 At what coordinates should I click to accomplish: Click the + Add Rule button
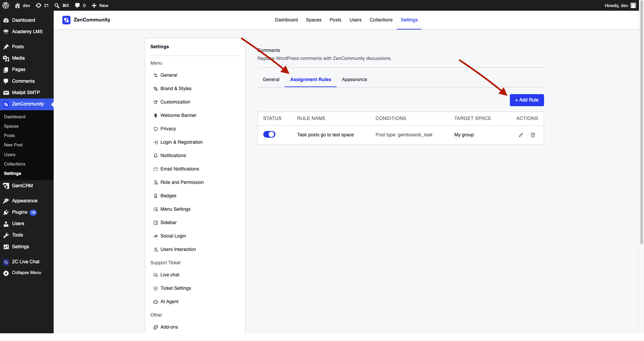click(527, 100)
